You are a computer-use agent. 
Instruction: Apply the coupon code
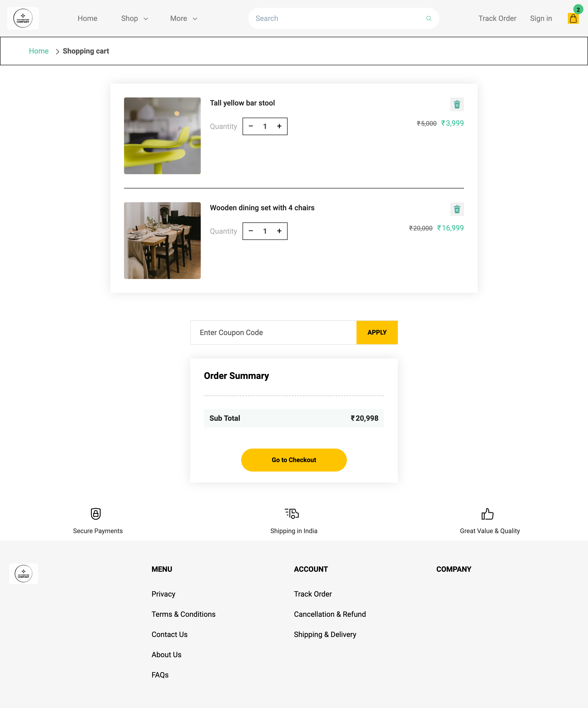pos(377,333)
